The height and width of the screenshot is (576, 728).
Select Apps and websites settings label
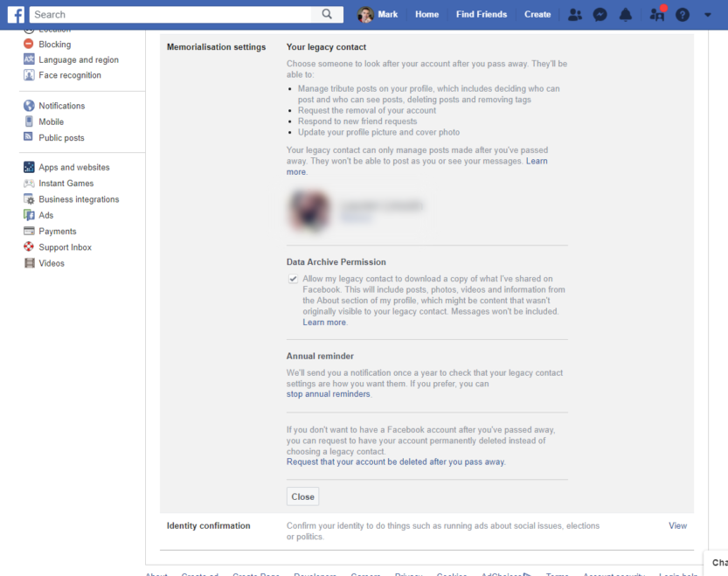tap(73, 167)
